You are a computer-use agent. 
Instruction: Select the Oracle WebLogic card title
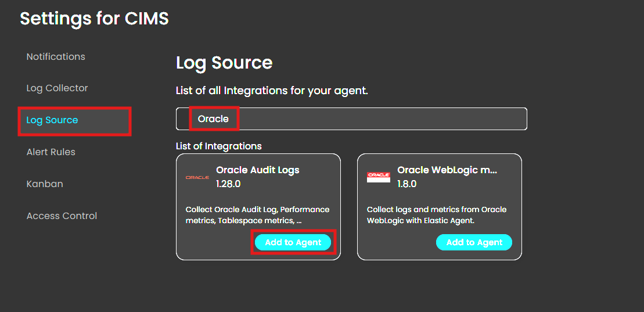pyautogui.click(x=447, y=170)
